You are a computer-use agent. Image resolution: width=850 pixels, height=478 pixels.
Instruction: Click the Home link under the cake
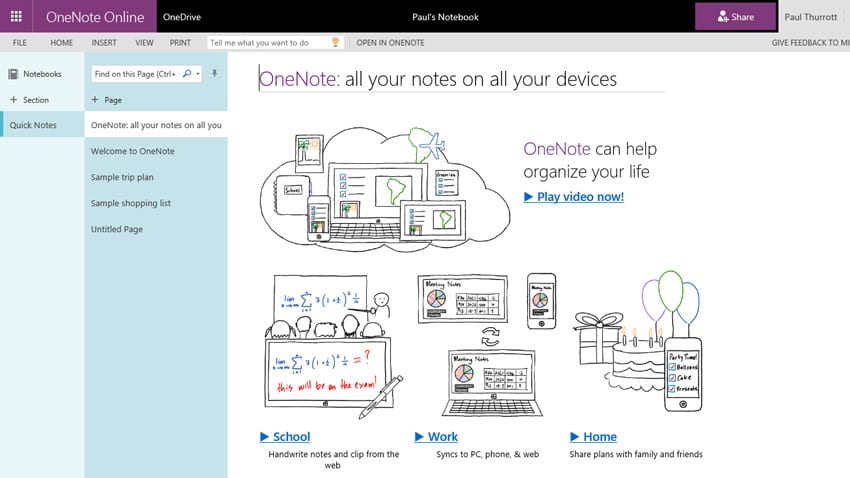(x=594, y=437)
